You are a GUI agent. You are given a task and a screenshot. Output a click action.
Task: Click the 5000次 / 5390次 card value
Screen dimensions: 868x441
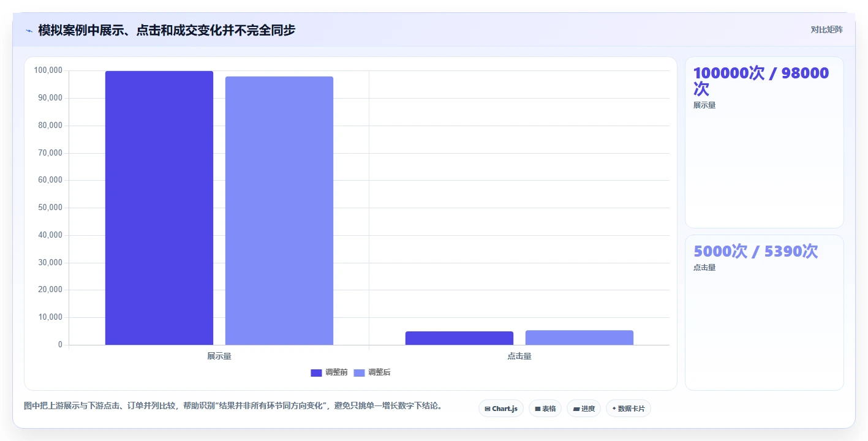click(x=756, y=251)
